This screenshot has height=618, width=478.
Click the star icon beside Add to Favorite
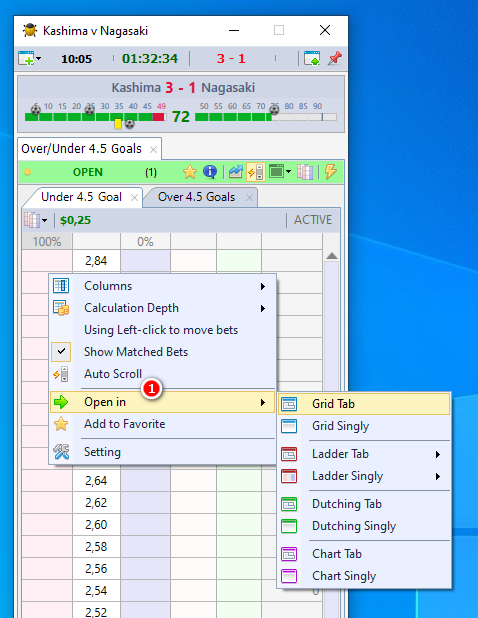[61, 424]
